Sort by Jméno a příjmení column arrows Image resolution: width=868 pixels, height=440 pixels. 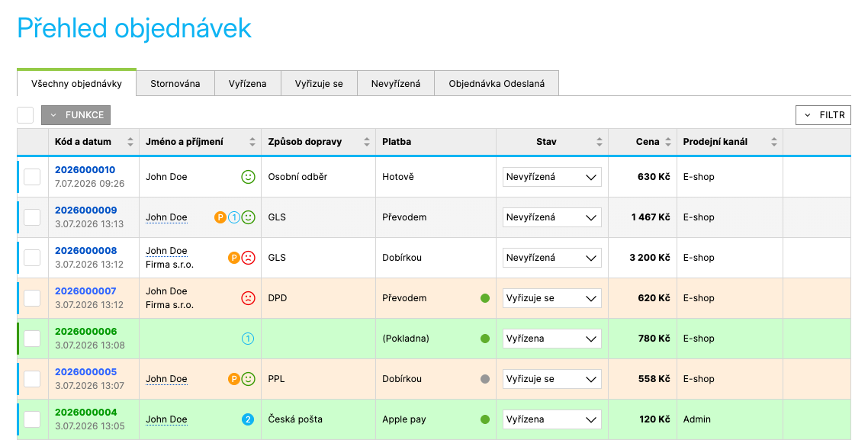point(252,142)
